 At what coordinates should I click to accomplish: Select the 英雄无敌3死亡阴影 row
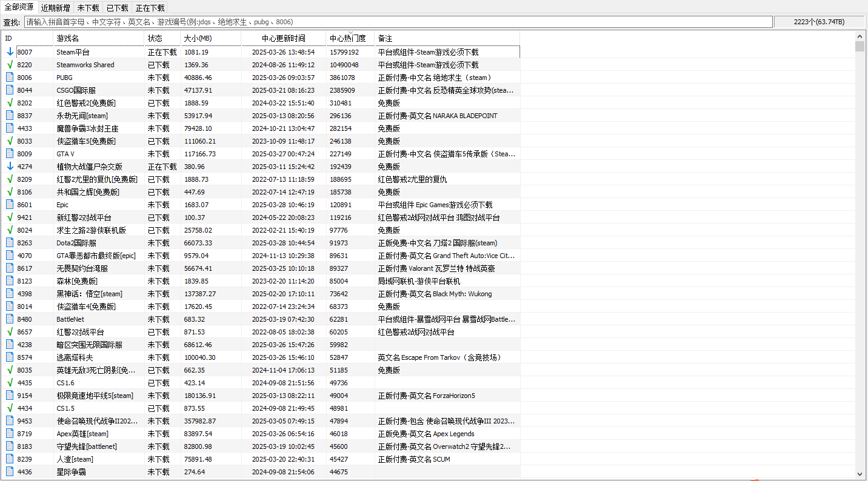tap(261, 370)
